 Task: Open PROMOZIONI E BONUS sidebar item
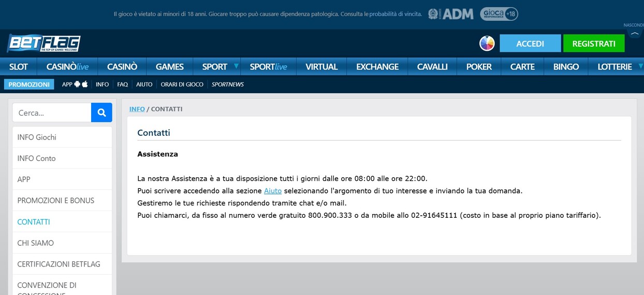click(62, 201)
